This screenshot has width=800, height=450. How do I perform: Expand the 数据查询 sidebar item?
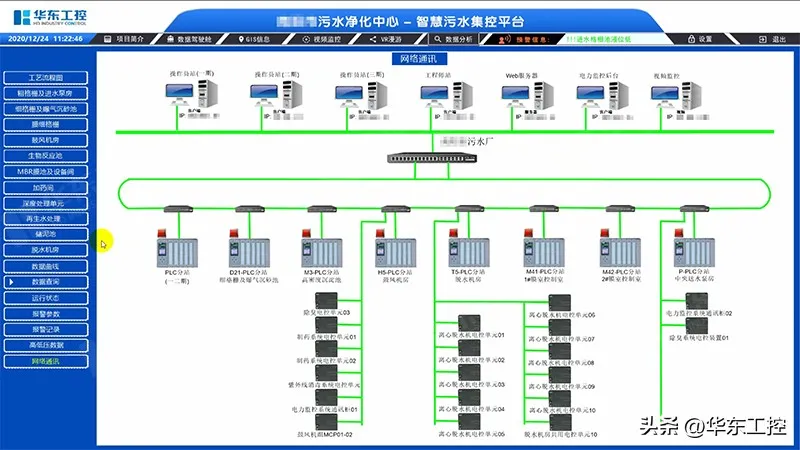(46, 282)
